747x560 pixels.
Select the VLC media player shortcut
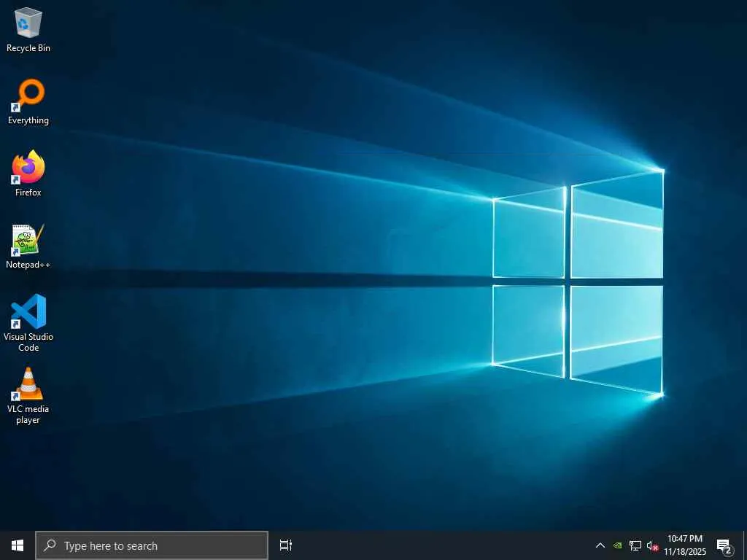(x=28, y=395)
